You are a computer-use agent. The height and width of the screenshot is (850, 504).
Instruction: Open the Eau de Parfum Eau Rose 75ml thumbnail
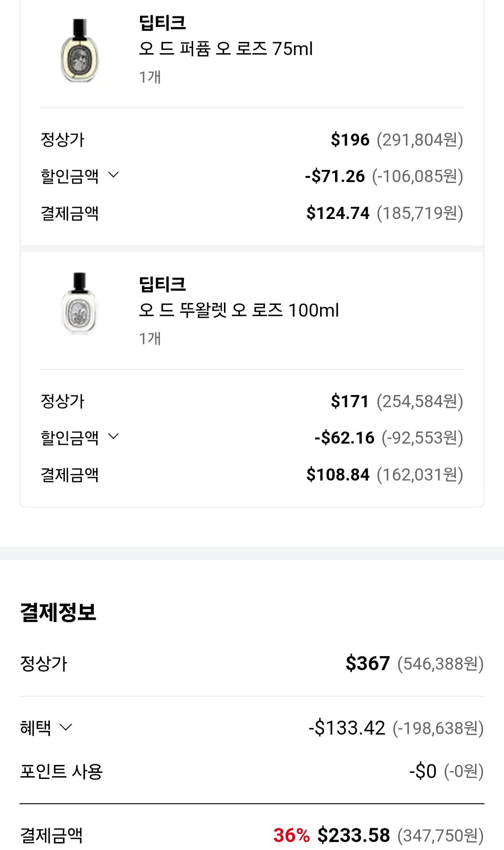[x=80, y=50]
